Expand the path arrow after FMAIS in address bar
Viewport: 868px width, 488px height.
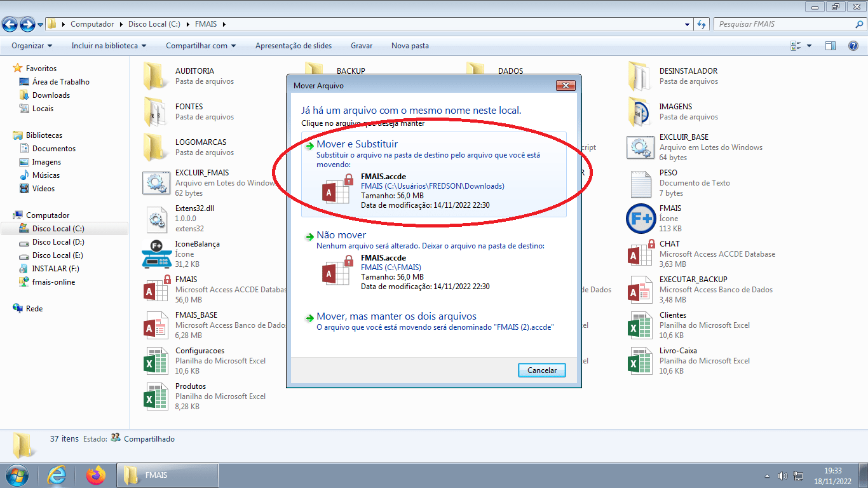click(224, 24)
